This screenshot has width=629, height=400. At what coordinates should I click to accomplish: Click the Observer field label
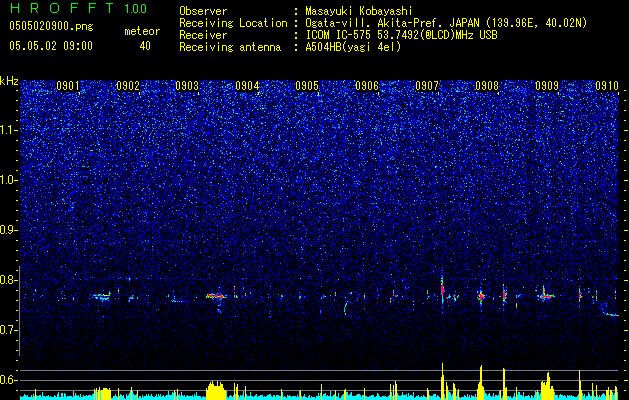(x=203, y=11)
